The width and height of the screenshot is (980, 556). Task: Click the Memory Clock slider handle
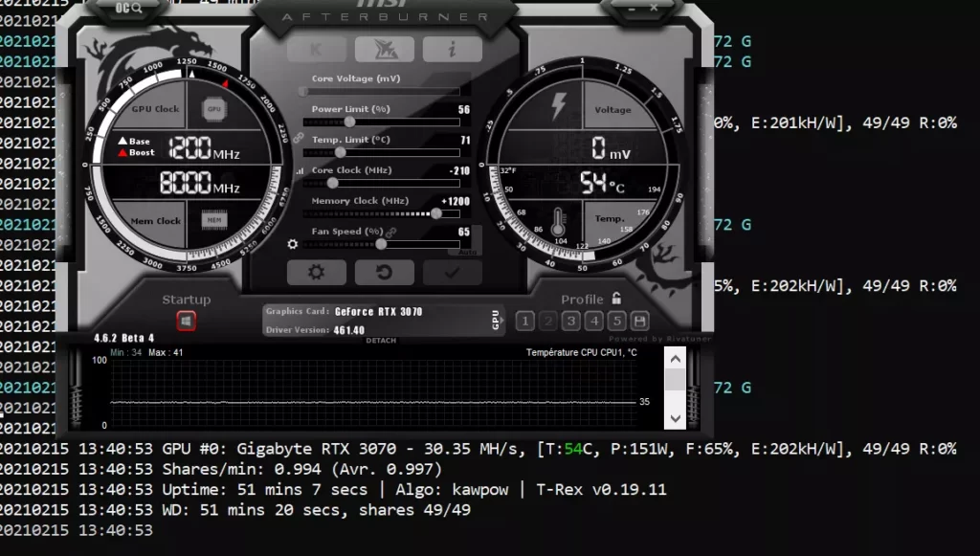pyautogui.click(x=436, y=213)
